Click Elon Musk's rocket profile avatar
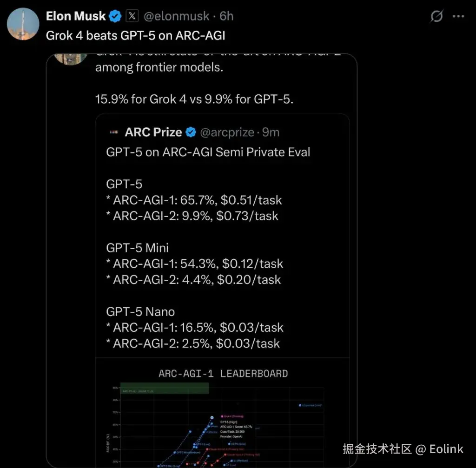Image resolution: width=476 pixels, height=468 pixels. (23, 24)
